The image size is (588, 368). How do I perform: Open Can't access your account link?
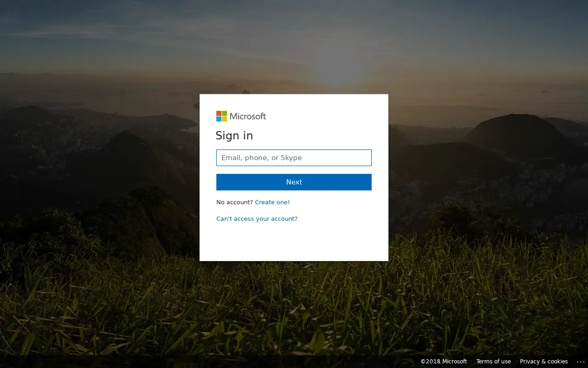pyautogui.click(x=257, y=219)
